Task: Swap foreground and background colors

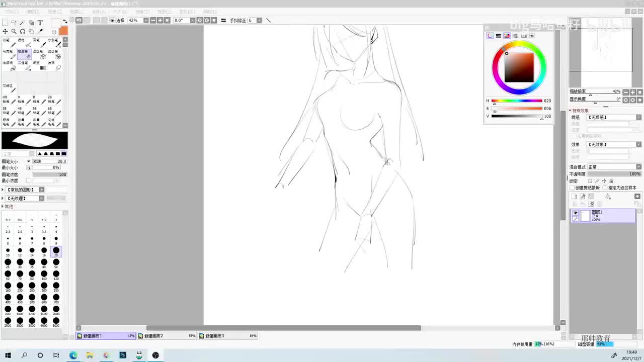Action: click(65, 22)
